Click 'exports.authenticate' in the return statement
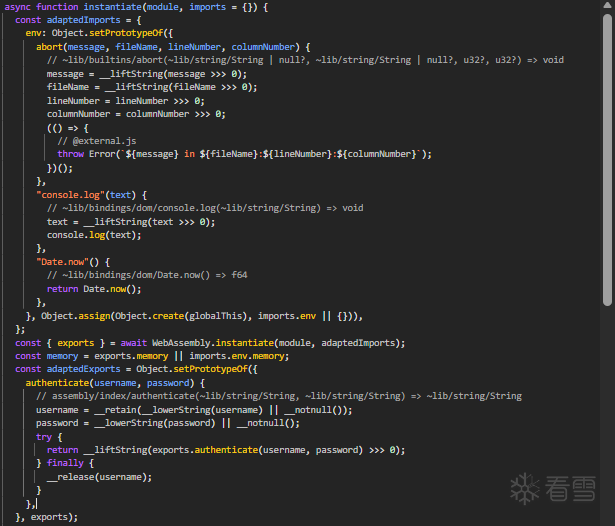The image size is (615, 526). [205, 450]
